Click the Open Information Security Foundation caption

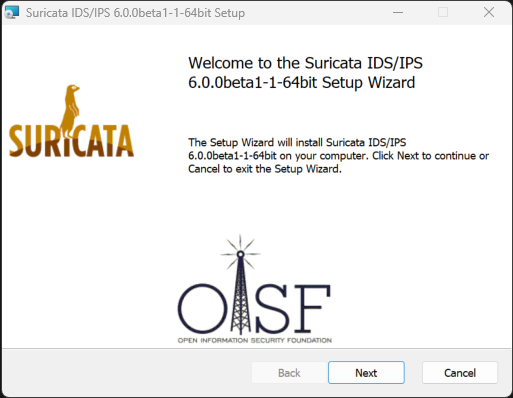(x=255, y=340)
